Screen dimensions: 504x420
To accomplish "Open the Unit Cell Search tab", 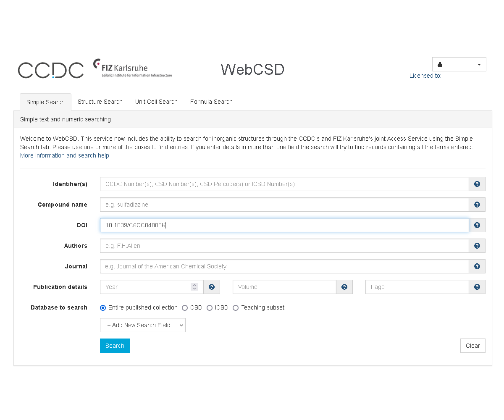I will [156, 102].
